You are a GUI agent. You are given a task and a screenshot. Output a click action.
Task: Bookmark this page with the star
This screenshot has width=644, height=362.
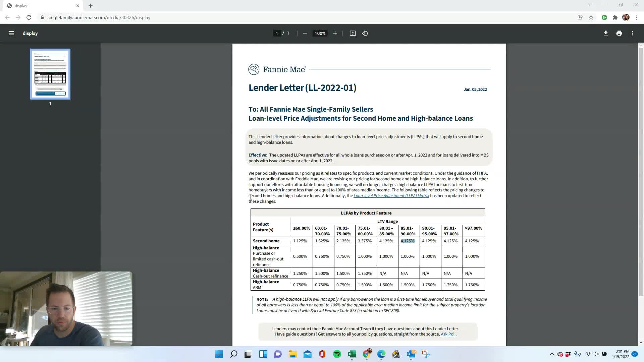click(x=591, y=17)
